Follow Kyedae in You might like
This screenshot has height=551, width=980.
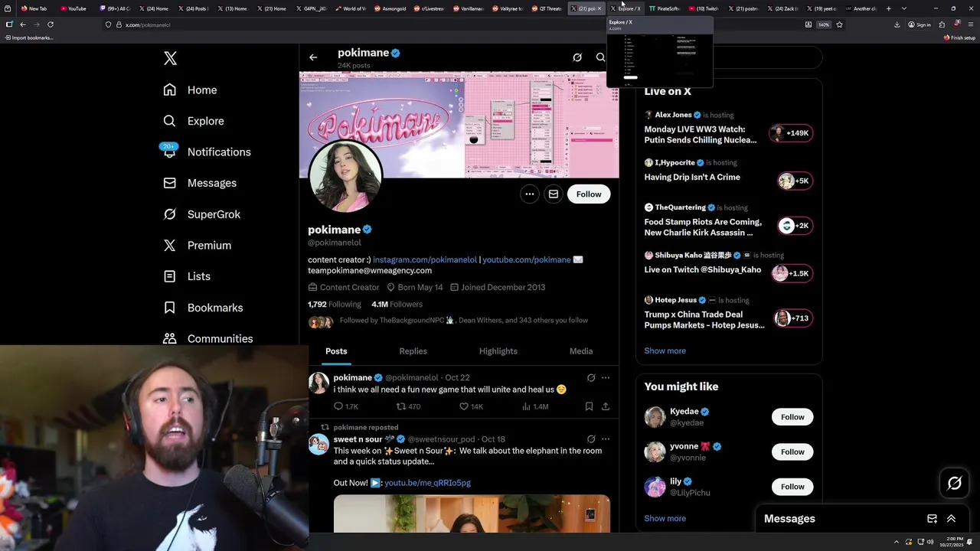[792, 417]
